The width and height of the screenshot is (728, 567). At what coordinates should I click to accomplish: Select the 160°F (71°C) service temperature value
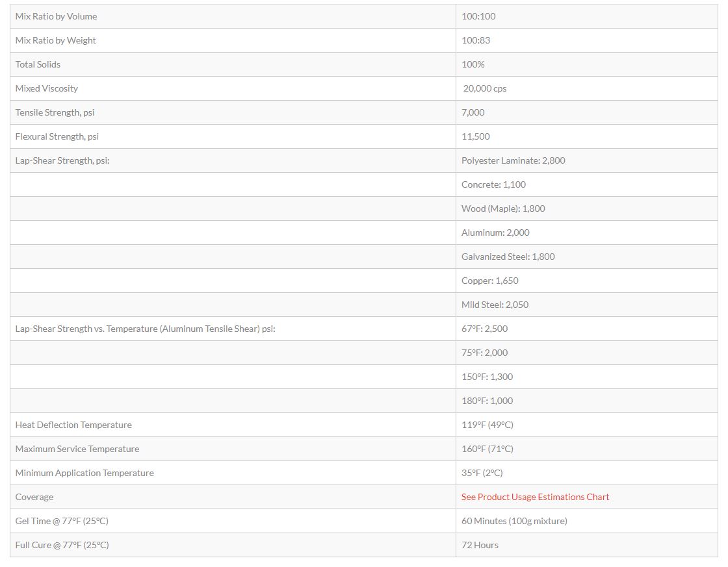[x=487, y=449]
